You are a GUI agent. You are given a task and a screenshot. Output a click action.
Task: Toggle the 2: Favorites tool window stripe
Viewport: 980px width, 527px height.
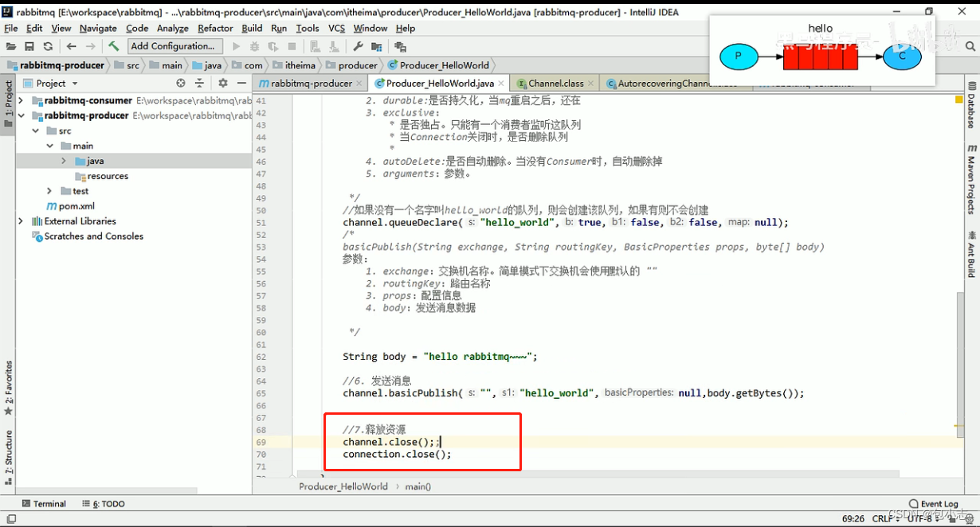pyautogui.click(x=8, y=388)
